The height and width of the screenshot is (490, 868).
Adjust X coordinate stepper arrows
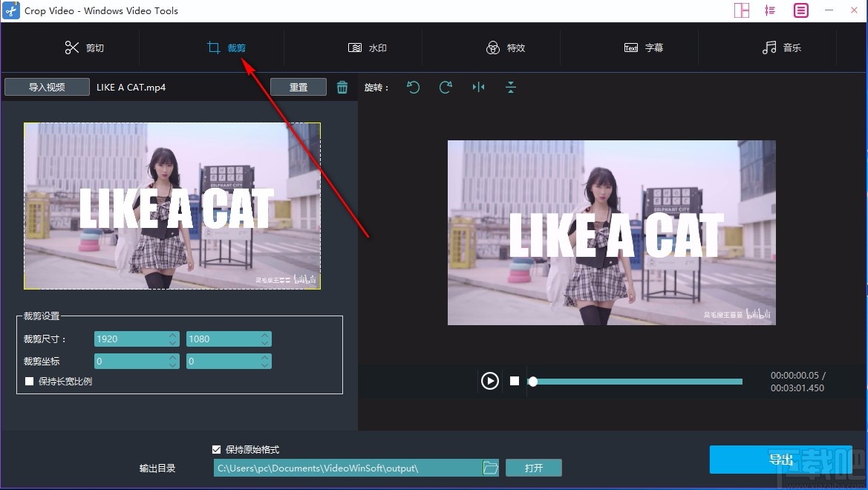(x=172, y=361)
